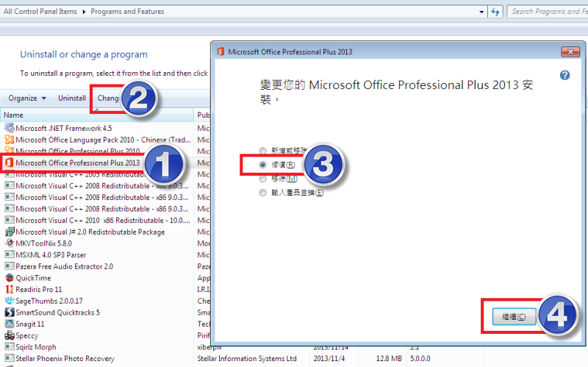Select the 移除(M) remove radio button

[x=262, y=179]
